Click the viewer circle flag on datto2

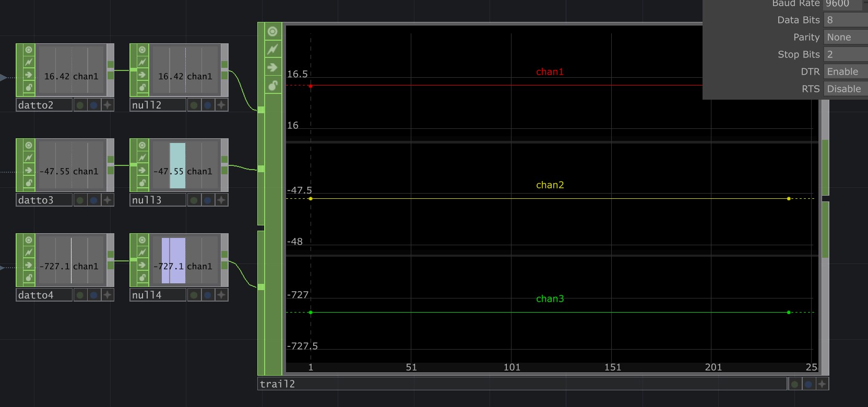pyautogui.click(x=29, y=50)
